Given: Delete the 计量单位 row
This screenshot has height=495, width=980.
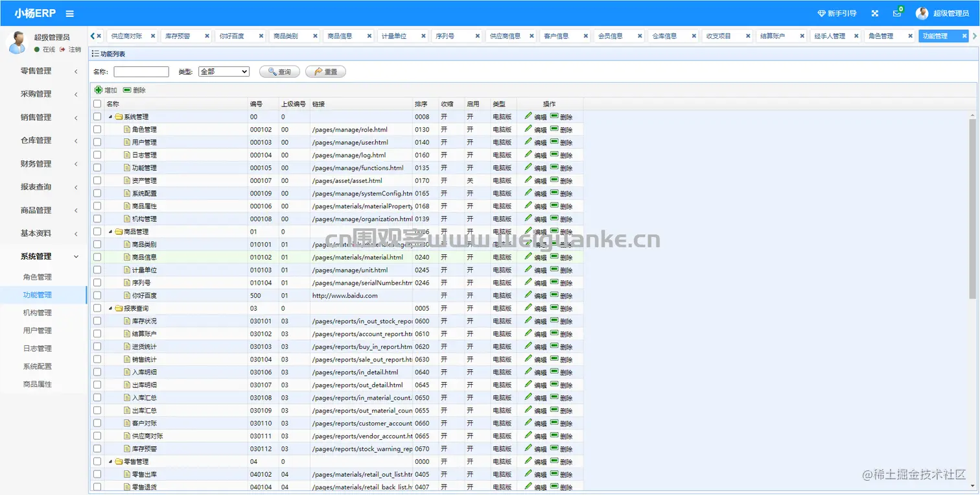Looking at the screenshot, I should point(561,270).
